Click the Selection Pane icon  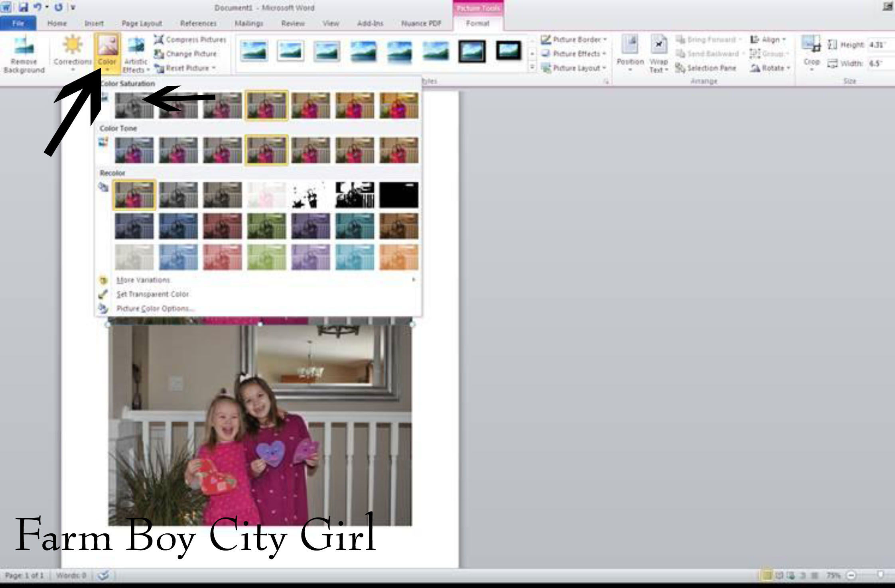tap(680, 68)
